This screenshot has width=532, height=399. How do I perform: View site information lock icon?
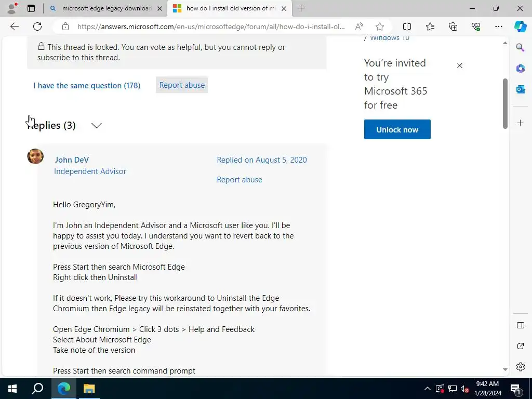coord(65,26)
